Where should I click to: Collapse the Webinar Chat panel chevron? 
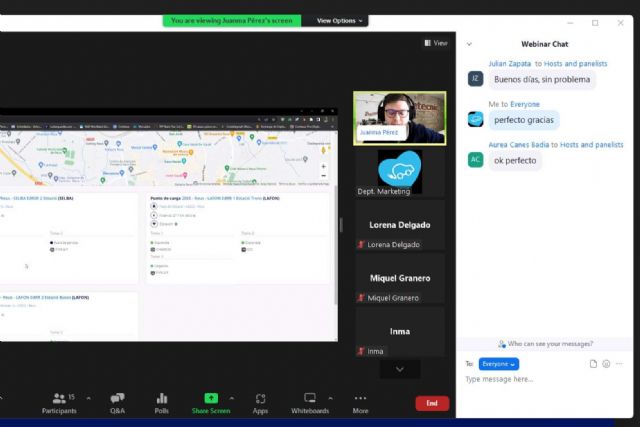(469, 44)
